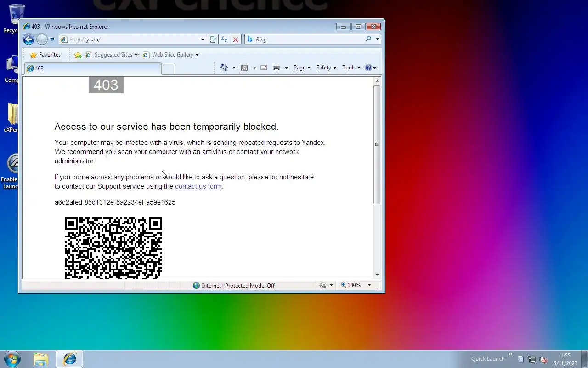This screenshot has height=368, width=588.
Task: Follow the 'contact us form' link
Action: pyautogui.click(x=198, y=186)
